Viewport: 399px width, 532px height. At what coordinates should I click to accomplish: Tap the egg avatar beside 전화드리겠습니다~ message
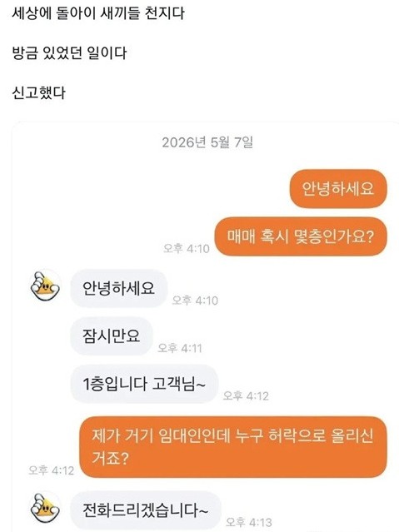click(46, 508)
